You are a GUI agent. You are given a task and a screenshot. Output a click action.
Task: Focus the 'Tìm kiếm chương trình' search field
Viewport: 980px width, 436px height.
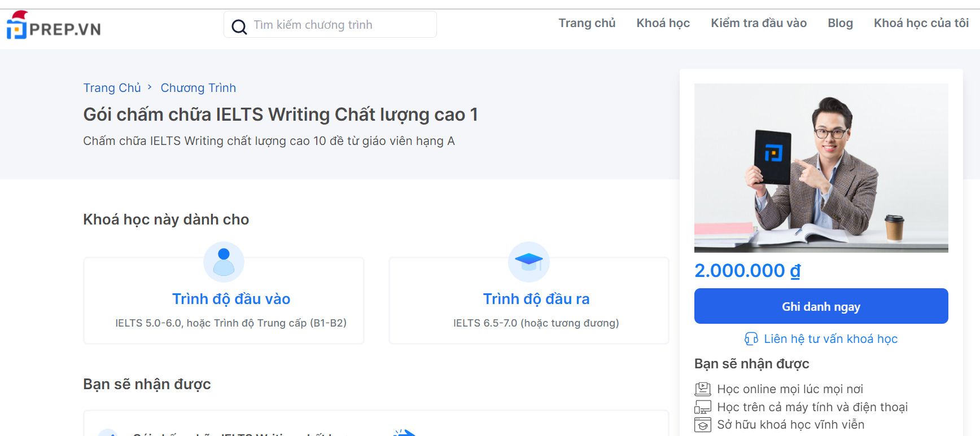330,25
